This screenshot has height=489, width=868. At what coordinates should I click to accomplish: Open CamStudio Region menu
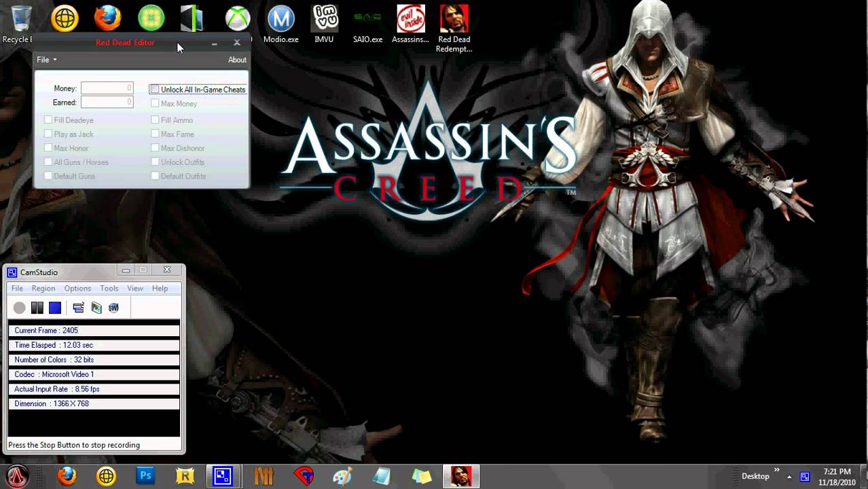(43, 289)
